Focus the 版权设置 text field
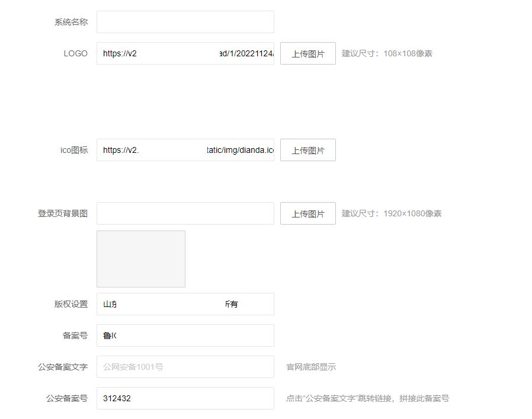532x419 pixels. click(x=185, y=304)
